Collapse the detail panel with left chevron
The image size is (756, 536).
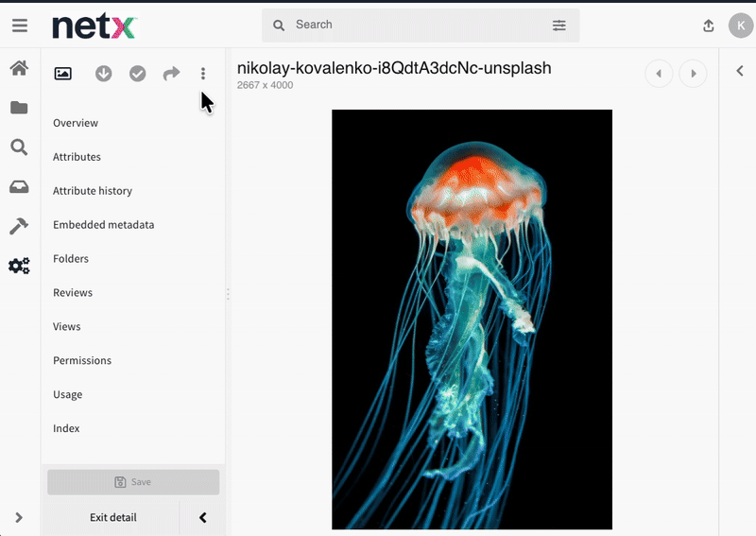pyautogui.click(x=202, y=517)
